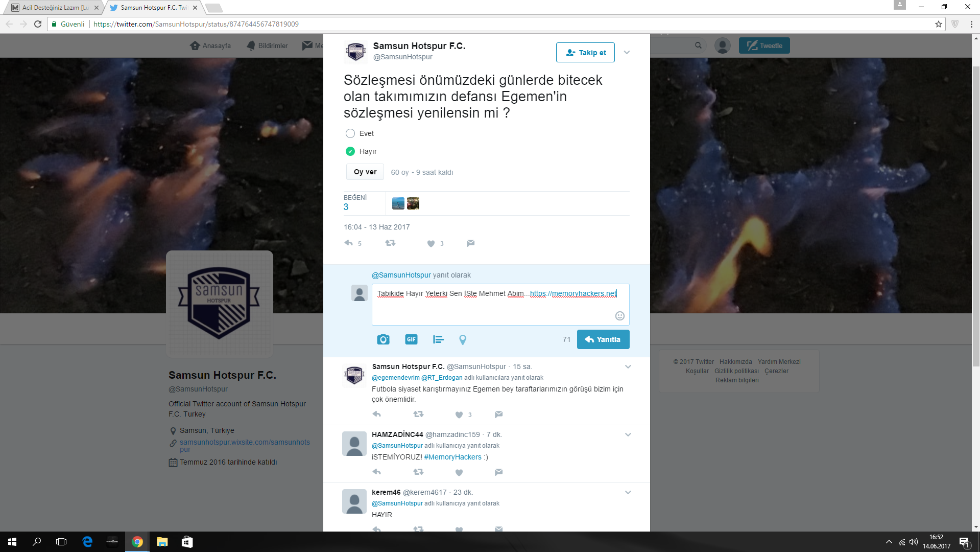Open Windows taskbar search
Screen dimensions: 980x552
pos(37,542)
